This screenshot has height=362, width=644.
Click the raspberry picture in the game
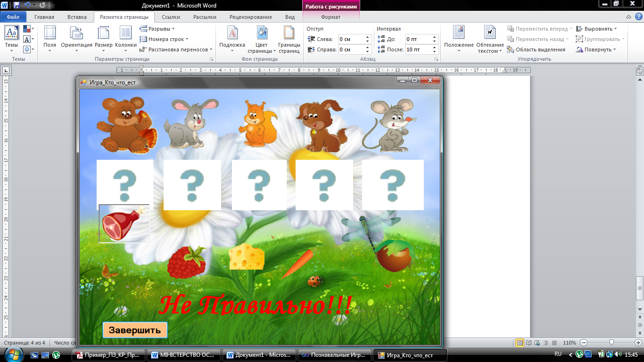187,262
